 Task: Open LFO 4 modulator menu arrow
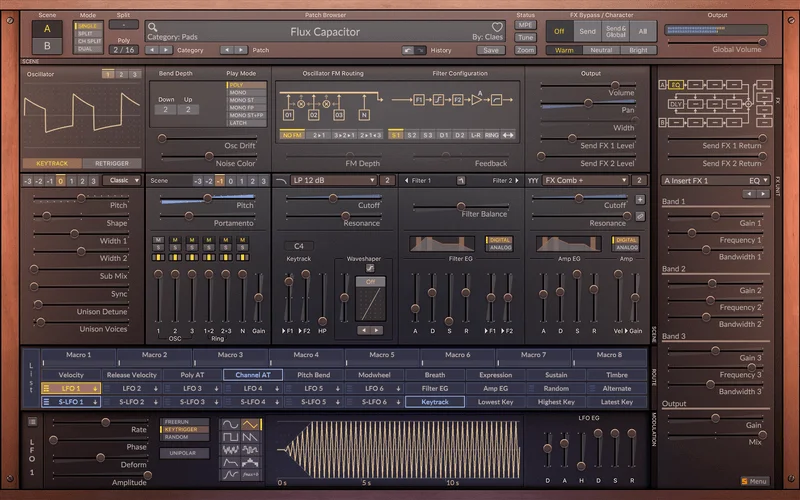[x=277, y=389]
